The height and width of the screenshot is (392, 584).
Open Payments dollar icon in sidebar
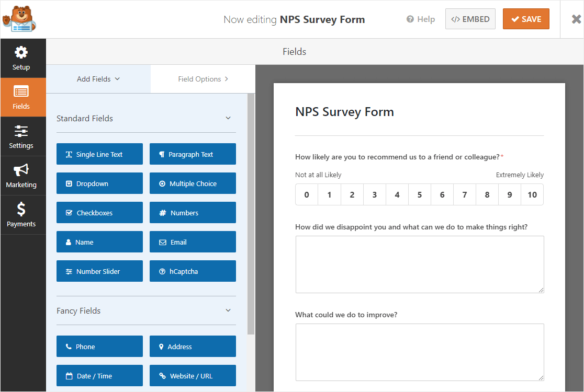(x=21, y=209)
